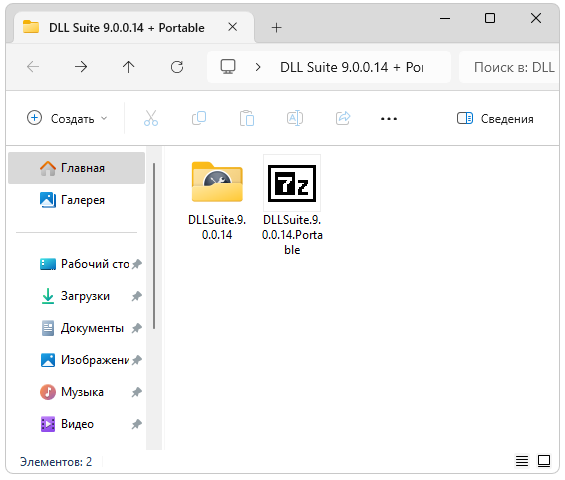The width and height of the screenshot is (565, 480).
Task: Switch to large icons view icon
Action: [x=544, y=461]
